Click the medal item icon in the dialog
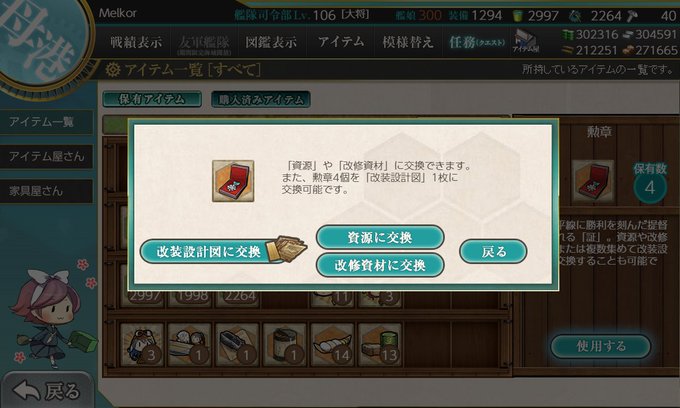Image resolution: width=680 pixels, height=408 pixels. [x=233, y=181]
